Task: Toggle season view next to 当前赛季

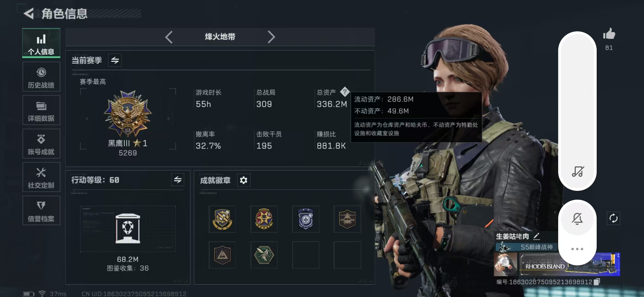Action: (x=115, y=60)
